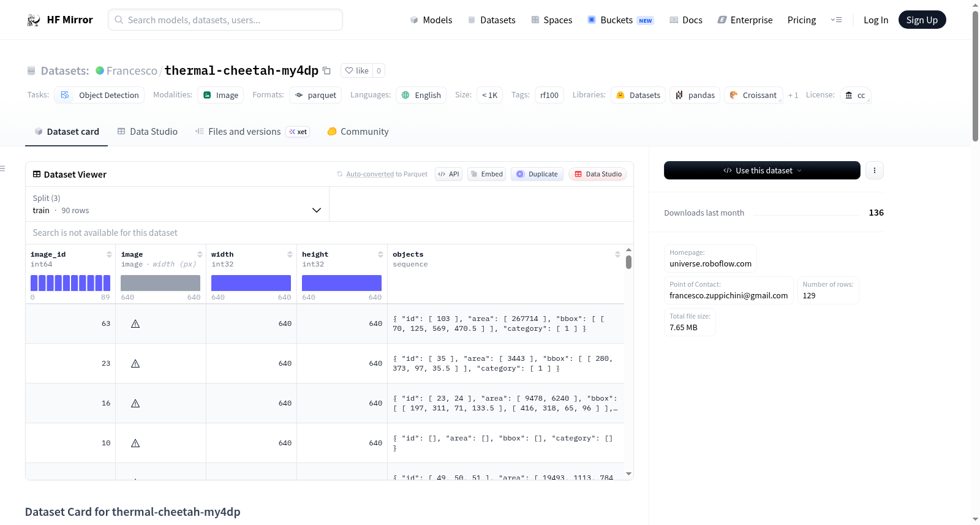This screenshot has width=980, height=525.
Task: Click the HF Mirror logo icon
Action: [x=34, y=20]
